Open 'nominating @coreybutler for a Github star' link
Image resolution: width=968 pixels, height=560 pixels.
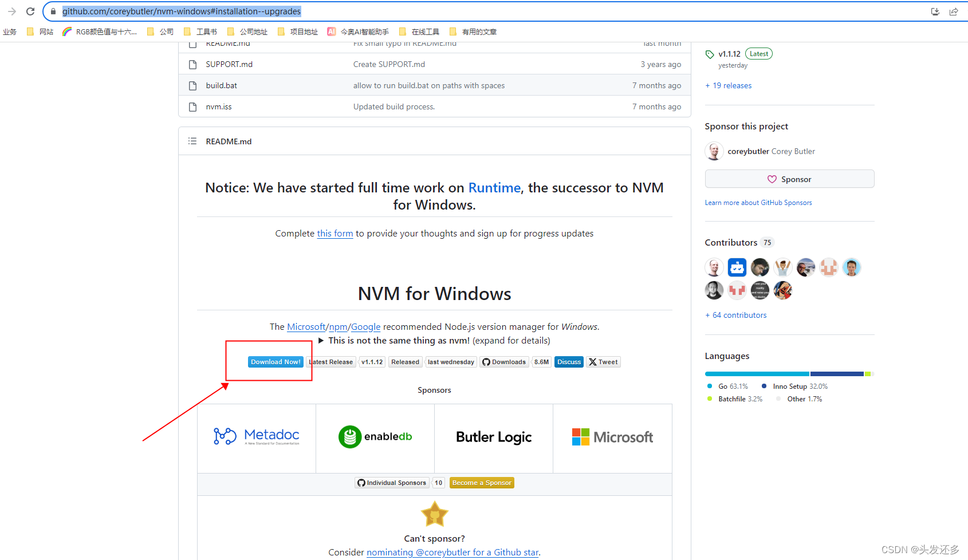click(452, 552)
